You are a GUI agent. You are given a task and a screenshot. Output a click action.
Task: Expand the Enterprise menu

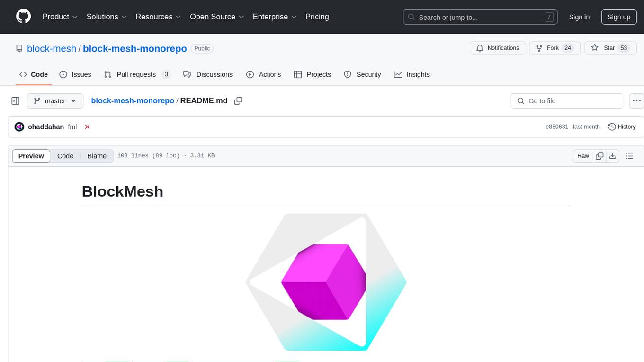pos(275,17)
